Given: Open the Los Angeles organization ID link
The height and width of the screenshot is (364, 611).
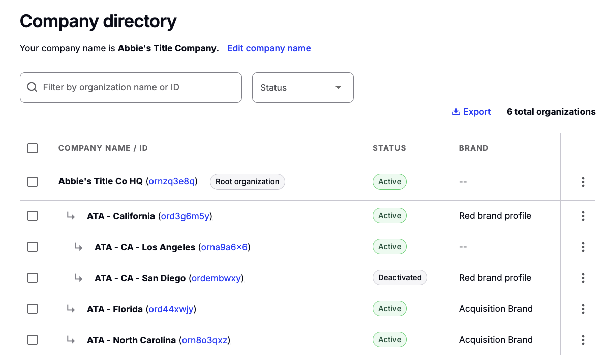Looking at the screenshot, I should pyautogui.click(x=224, y=247).
